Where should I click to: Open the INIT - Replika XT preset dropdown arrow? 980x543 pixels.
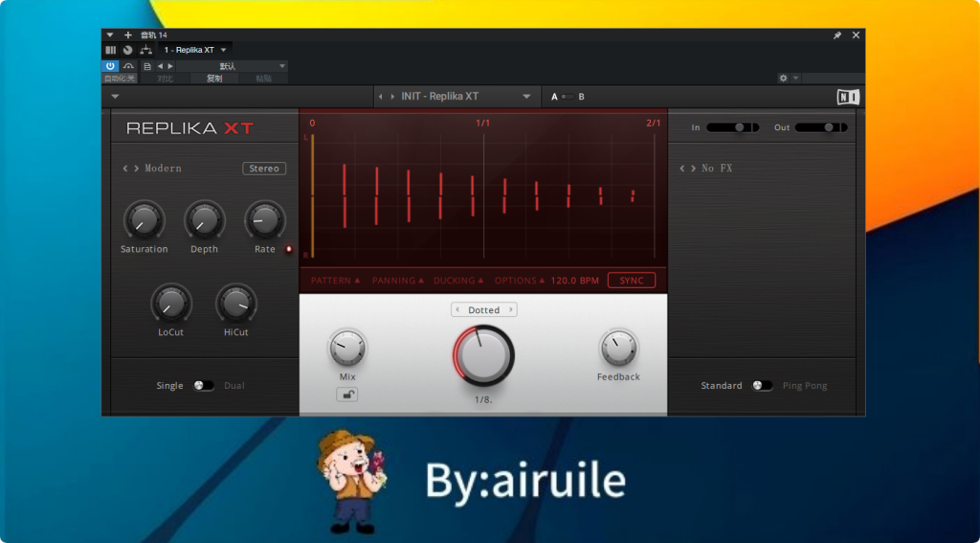click(527, 97)
